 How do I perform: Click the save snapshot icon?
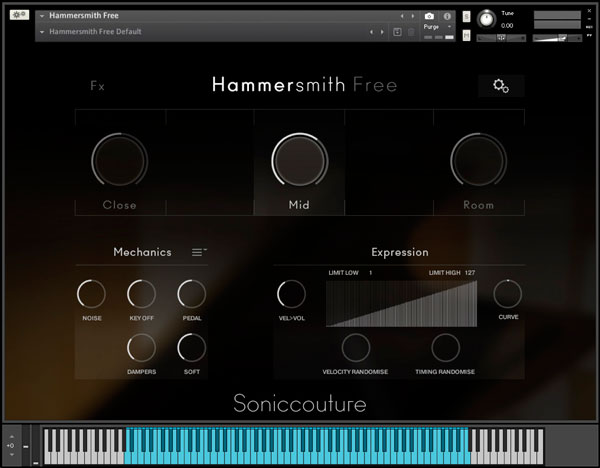tap(397, 32)
